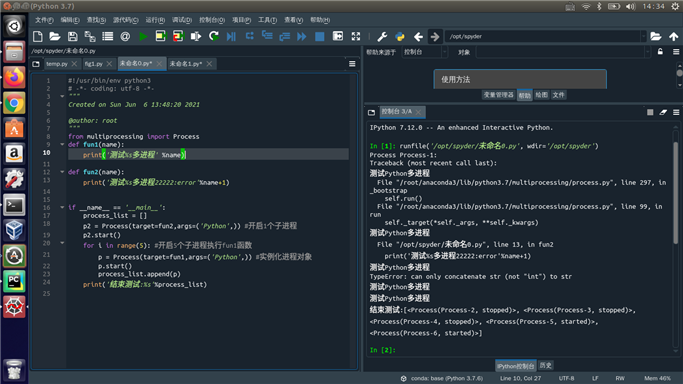
Task: Re-run the last script
Action: [213, 37]
